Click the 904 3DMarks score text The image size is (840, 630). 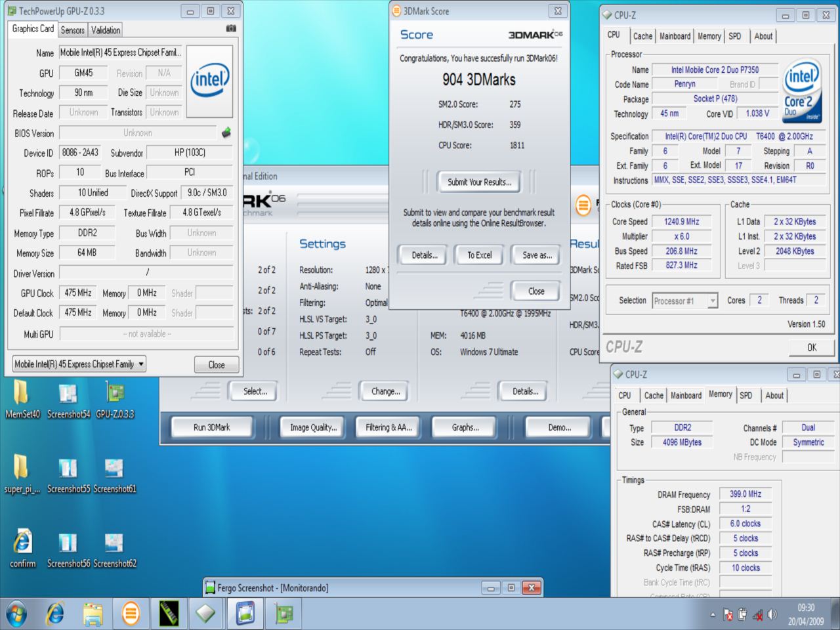(478, 80)
